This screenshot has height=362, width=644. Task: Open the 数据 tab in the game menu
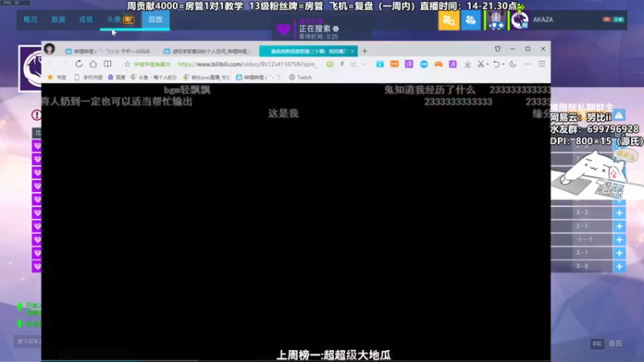pyautogui.click(x=58, y=19)
